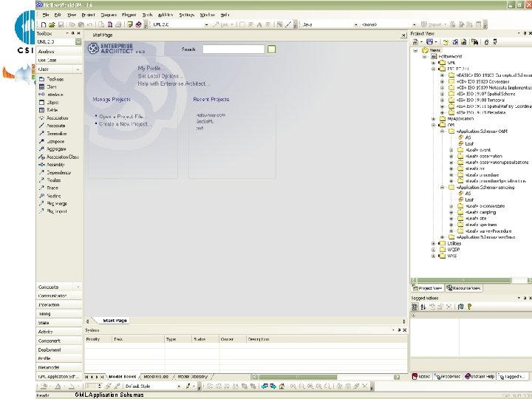Select the Table tool in Toolbox

pyautogui.click(x=49, y=110)
